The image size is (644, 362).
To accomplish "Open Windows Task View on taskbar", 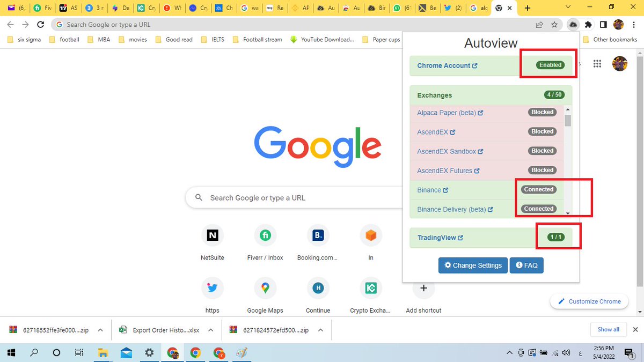I will (79, 352).
